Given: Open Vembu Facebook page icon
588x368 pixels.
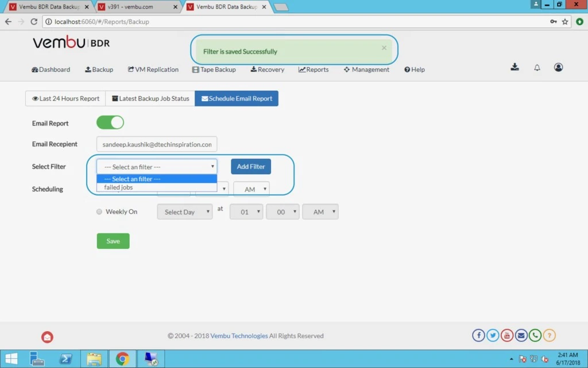Looking at the screenshot, I should click(478, 335).
